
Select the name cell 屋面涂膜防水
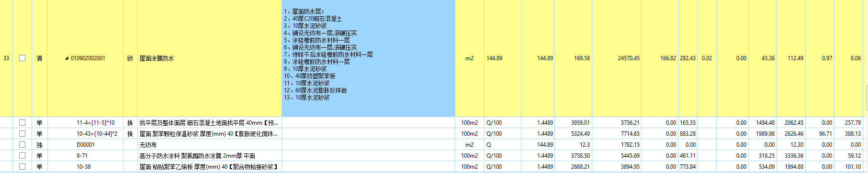157,58
